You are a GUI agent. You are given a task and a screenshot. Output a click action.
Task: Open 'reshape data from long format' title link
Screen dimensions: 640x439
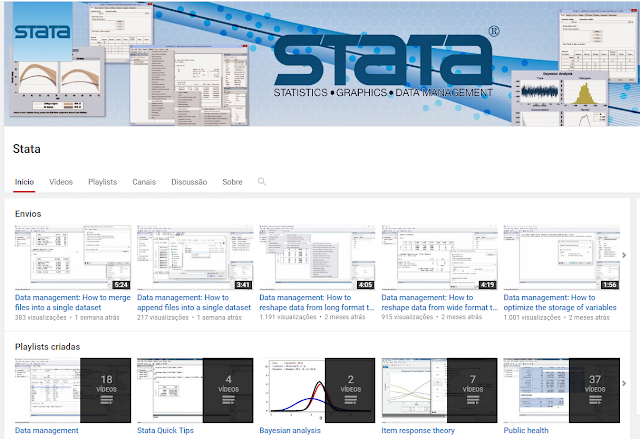(x=317, y=302)
